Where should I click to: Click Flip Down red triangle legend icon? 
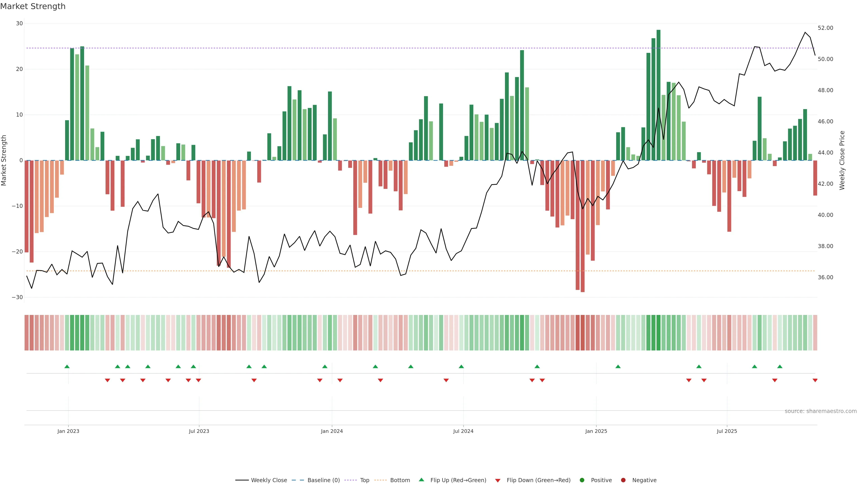(498, 480)
